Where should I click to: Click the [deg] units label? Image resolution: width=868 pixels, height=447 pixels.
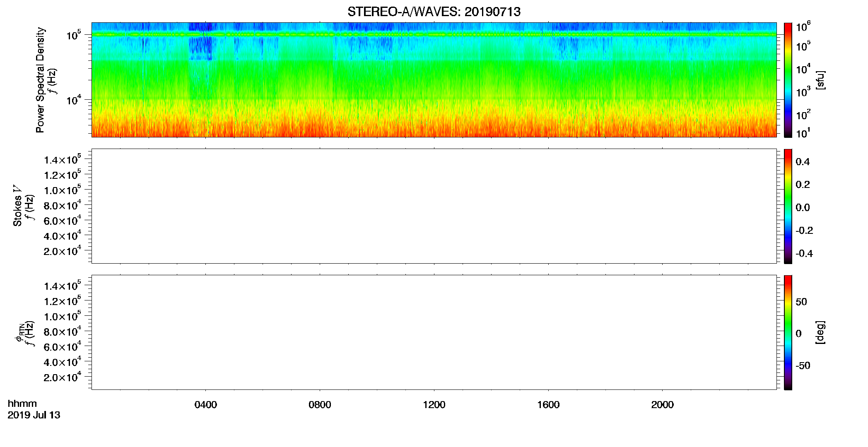coord(820,332)
